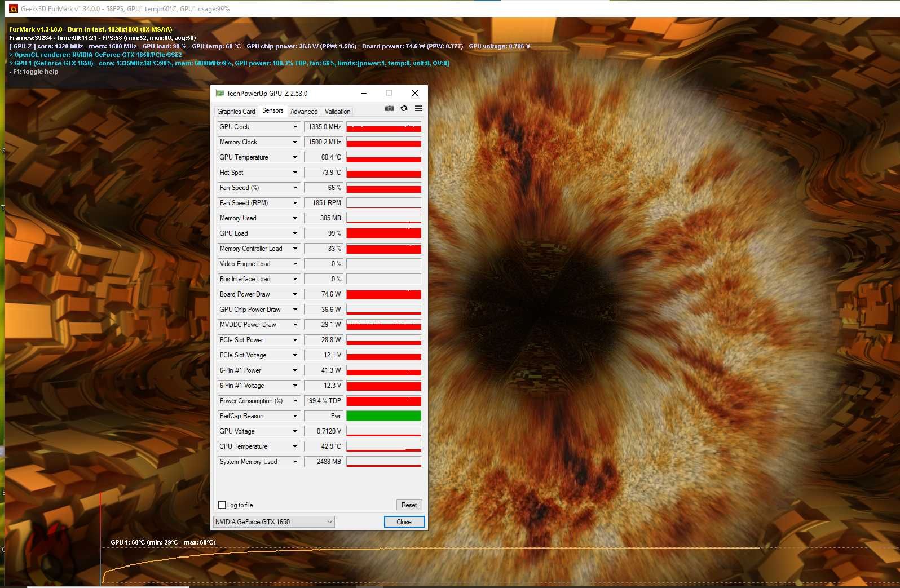Image resolution: width=900 pixels, height=588 pixels.
Task: Click the 6-Pin #1 Power value 41.3 W
Action: pyautogui.click(x=324, y=370)
